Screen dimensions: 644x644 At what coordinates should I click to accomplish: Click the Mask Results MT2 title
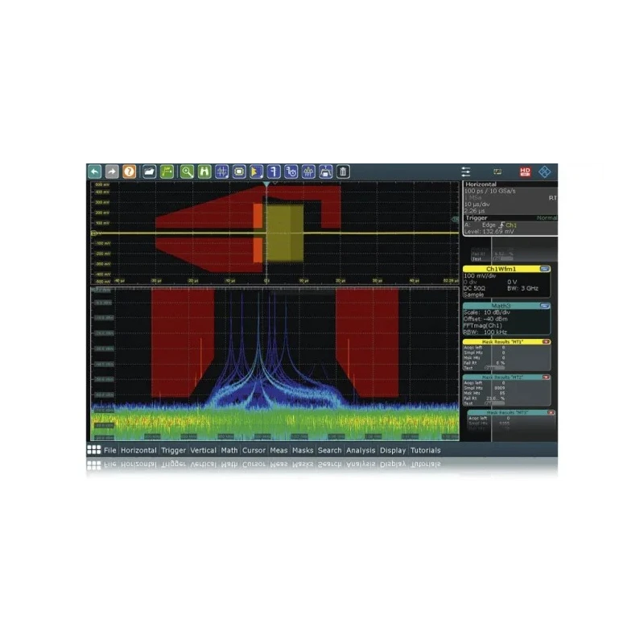[502, 377]
